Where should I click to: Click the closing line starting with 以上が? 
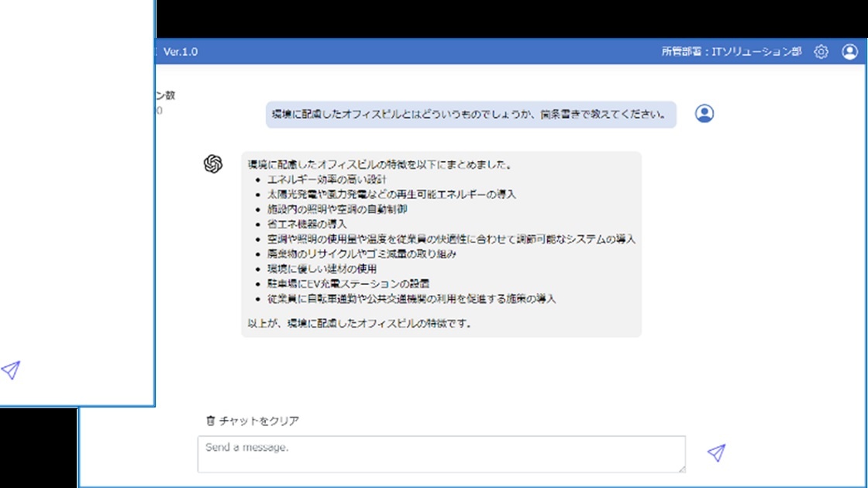[x=360, y=323]
